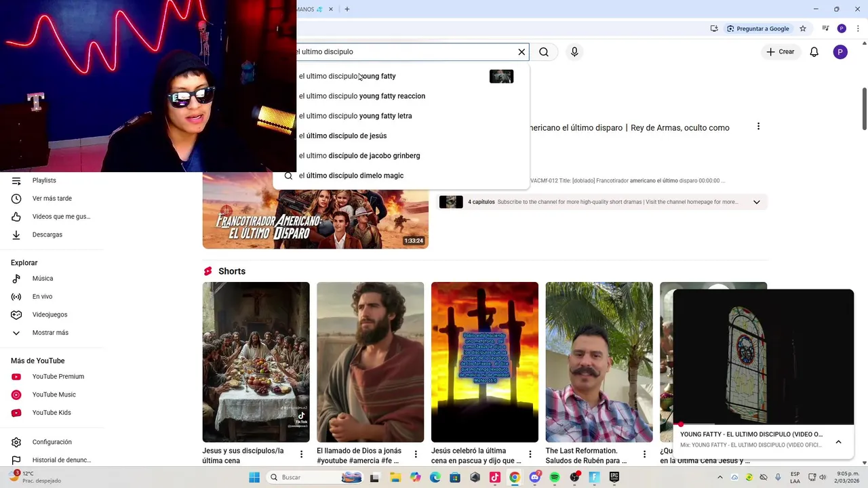Viewport: 868px width, 488px height.
Task: Open Epic Games Launcher from taskbar
Action: 614,477
